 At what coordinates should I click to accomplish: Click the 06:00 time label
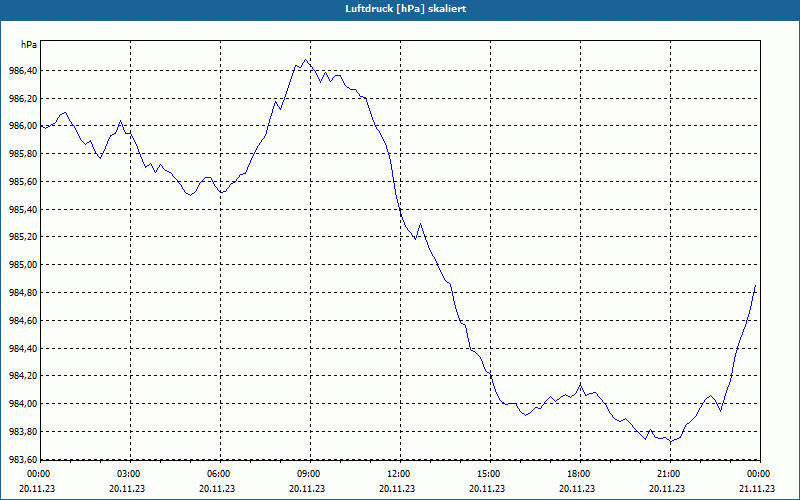(220, 474)
